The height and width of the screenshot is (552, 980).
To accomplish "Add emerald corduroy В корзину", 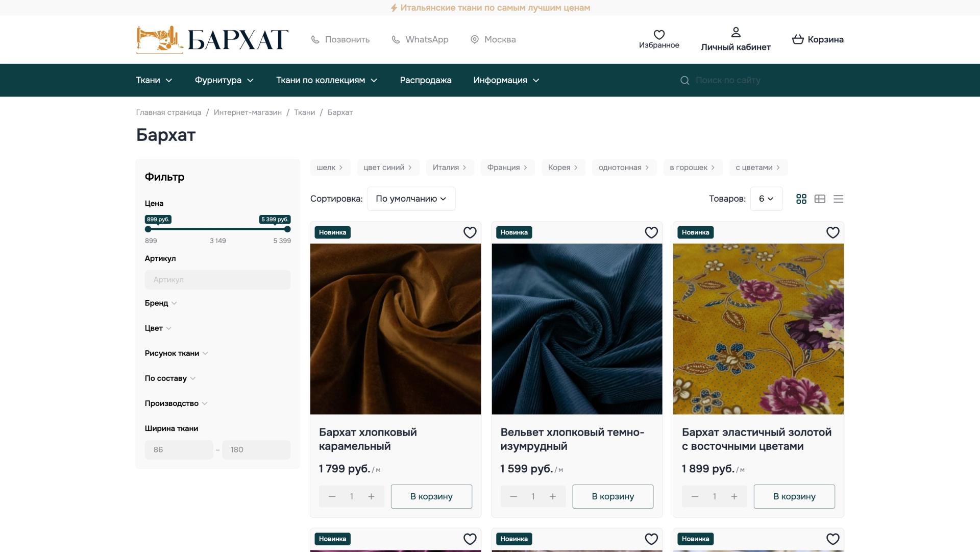I will tap(612, 496).
